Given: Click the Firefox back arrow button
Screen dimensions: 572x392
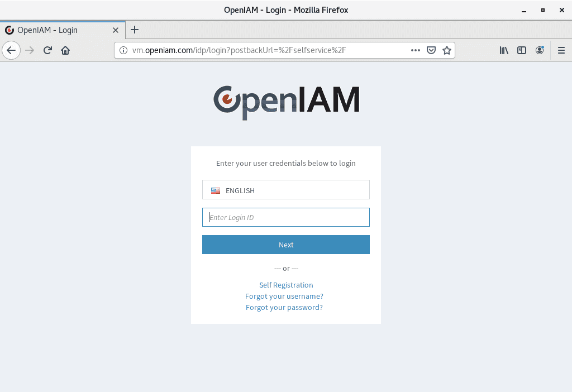Looking at the screenshot, I should pyautogui.click(x=11, y=50).
